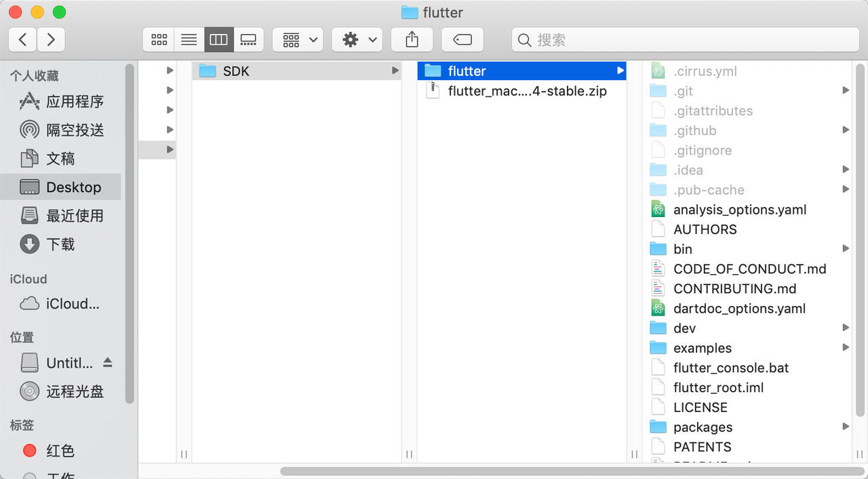Image resolution: width=868 pixels, height=479 pixels.
Task: Switch to icon view mode
Action: (159, 40)
